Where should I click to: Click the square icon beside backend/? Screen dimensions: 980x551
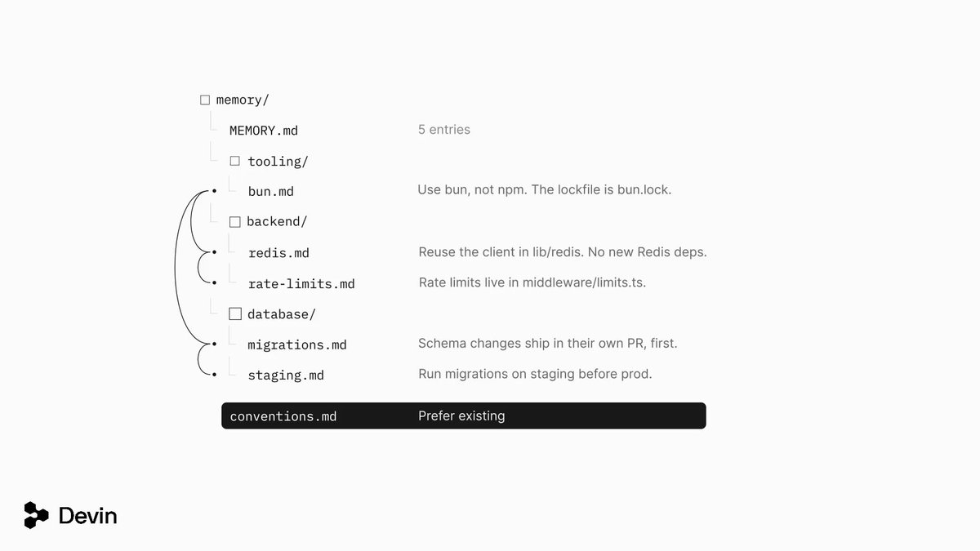(x=235, y=222)
